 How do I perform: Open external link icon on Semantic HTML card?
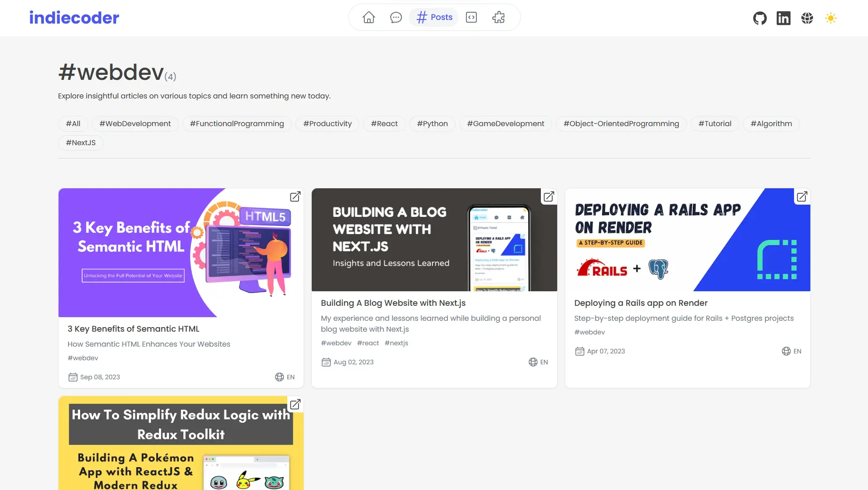(295, 196)
